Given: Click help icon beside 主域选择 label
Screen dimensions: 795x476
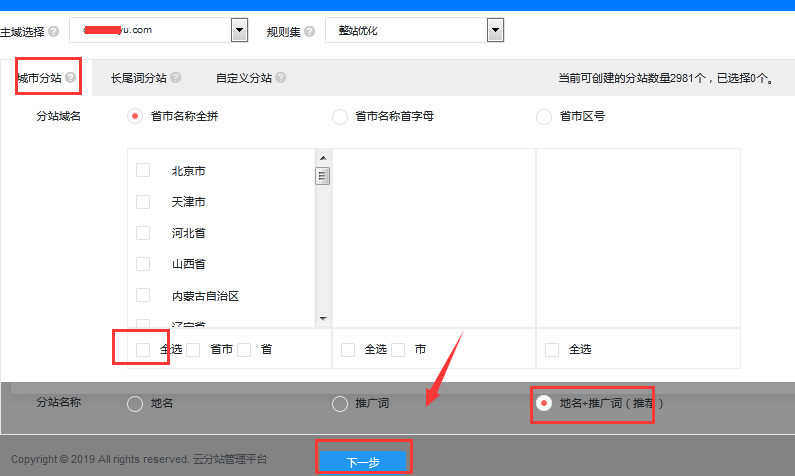Looking at the screenshot, I should coord(53,31).
